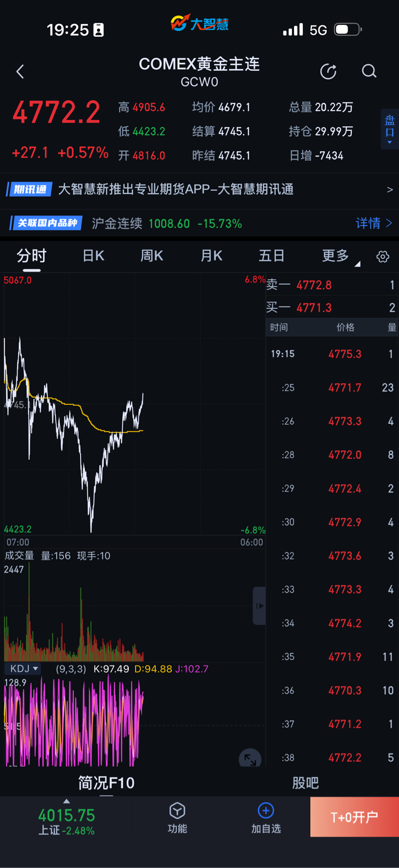Open chart settings gear icon
The width and height of the screenshot is (399, 868).
[383, 256]
